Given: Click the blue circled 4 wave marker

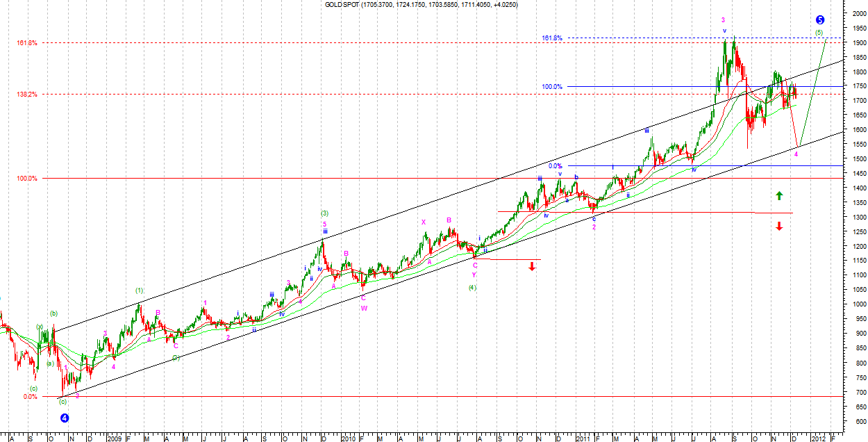Looking at the screenshot, I should [x=65, y=418].
